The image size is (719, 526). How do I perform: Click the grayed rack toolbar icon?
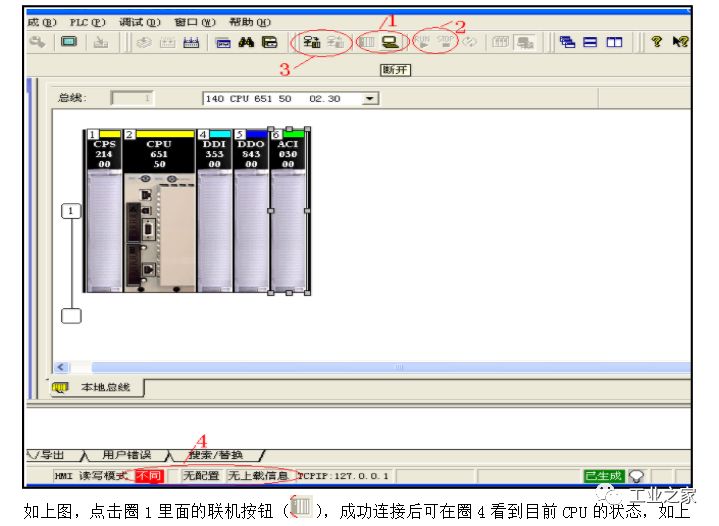point(167,43)
